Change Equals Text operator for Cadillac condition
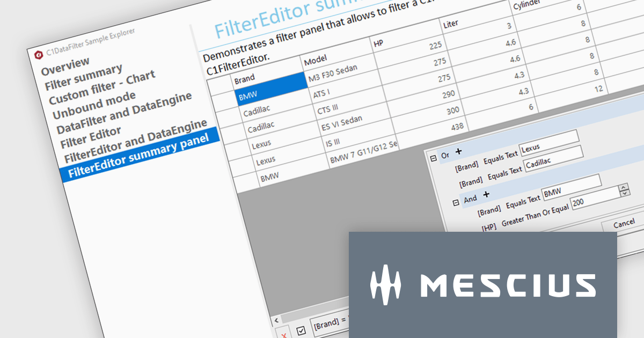This screenshot has height=338, width=644. tap(504, 173)
